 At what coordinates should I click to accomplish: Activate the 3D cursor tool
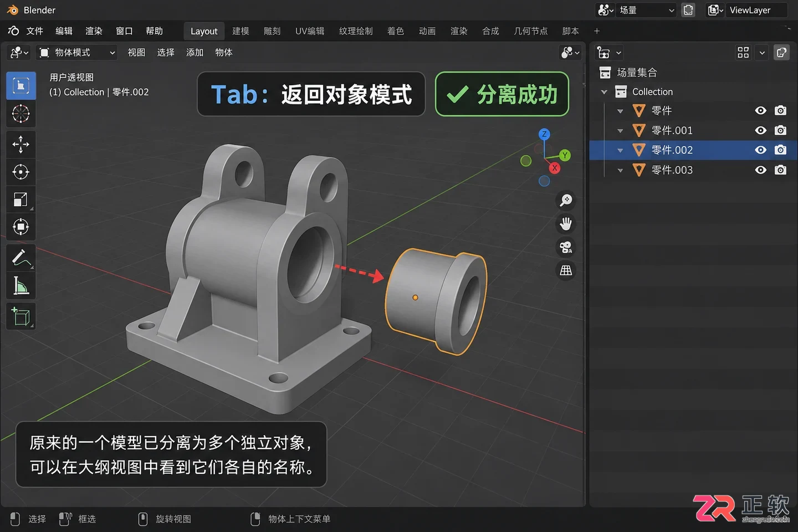point(21,114)
